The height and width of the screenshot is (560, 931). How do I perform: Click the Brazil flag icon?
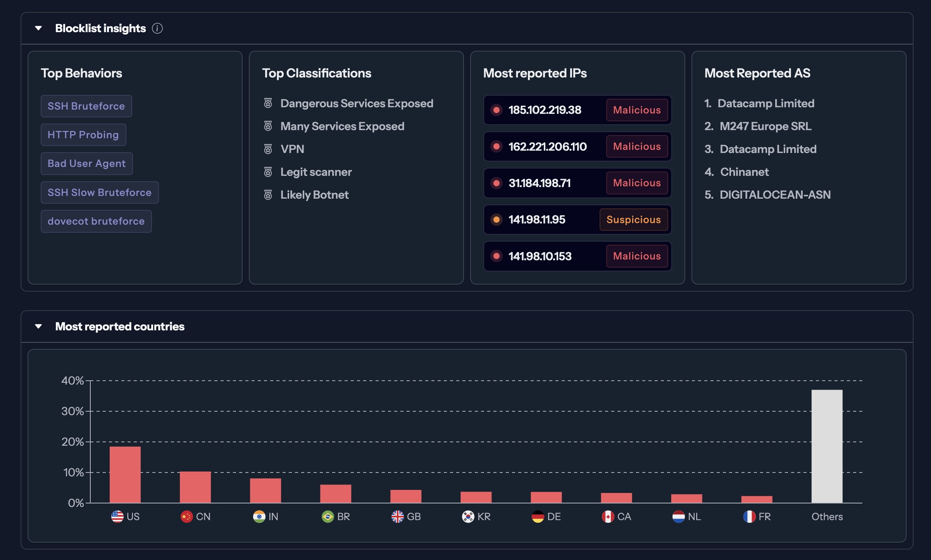(328, 516)
